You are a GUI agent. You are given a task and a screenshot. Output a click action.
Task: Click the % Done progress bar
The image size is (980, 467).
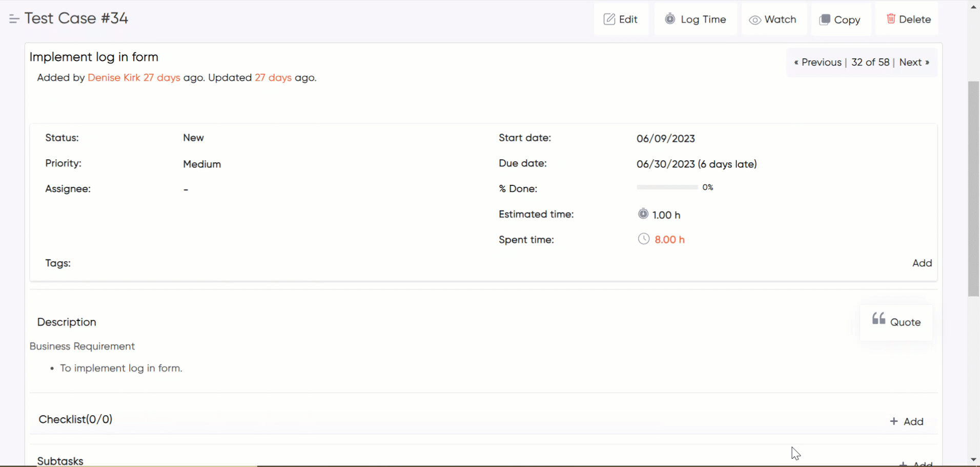point(666,187)
